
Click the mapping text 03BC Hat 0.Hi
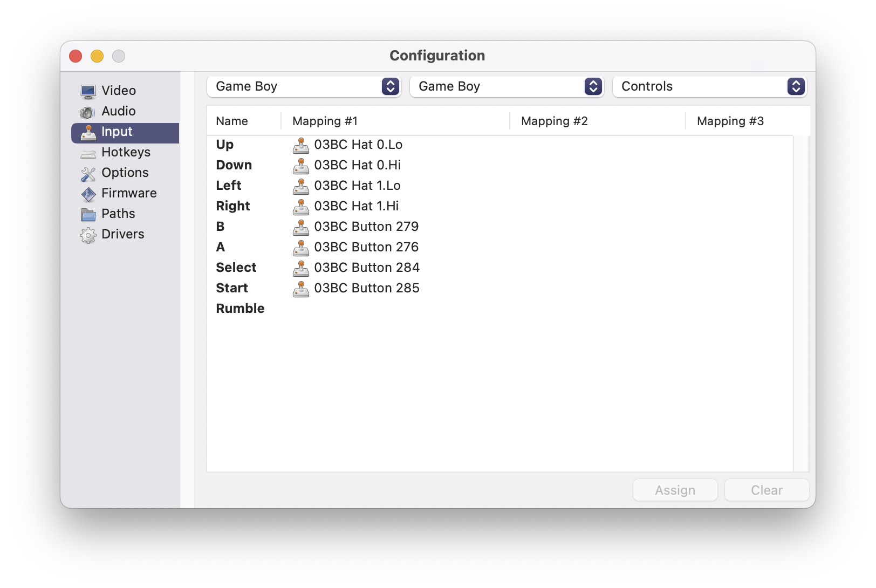coord(358,165)
